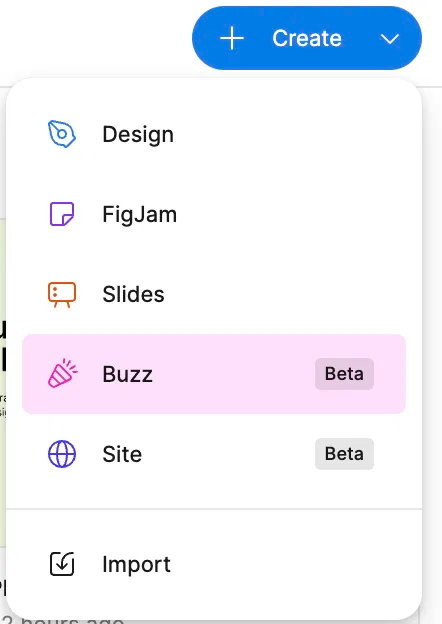The image size is (442, 624).
Task: Click the Import text label
Action: [x=136, y=564]
